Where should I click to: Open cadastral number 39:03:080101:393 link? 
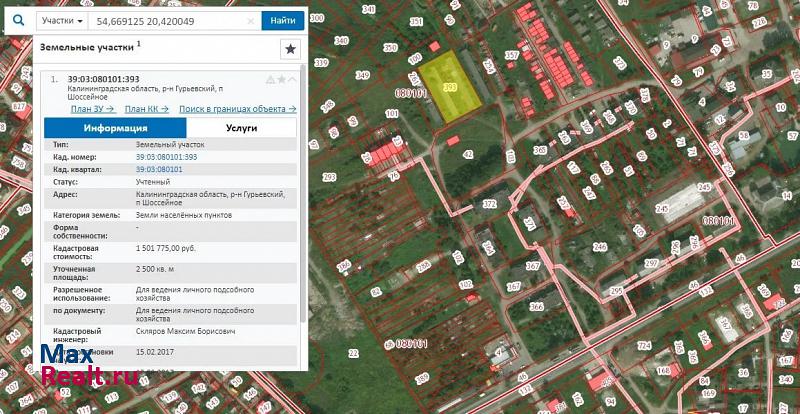[166, 157]
